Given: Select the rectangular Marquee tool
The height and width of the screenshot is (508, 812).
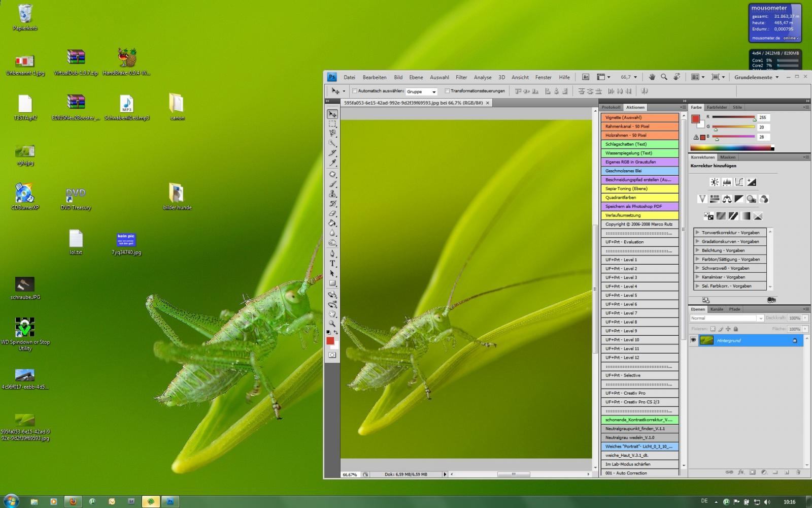Looking at the screenshot, I should [332, 123].
